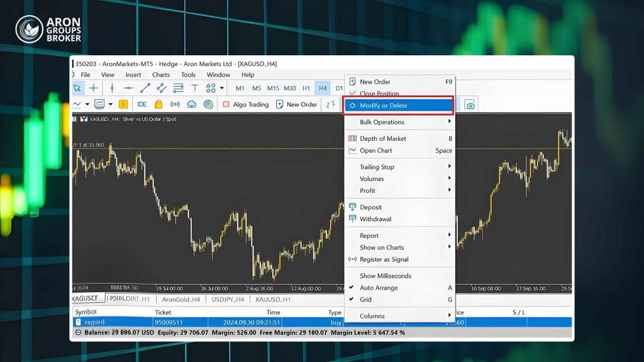Click the IDE MetaEditor icon
Screen dimensions: 644x362
[x=142, y=104]
